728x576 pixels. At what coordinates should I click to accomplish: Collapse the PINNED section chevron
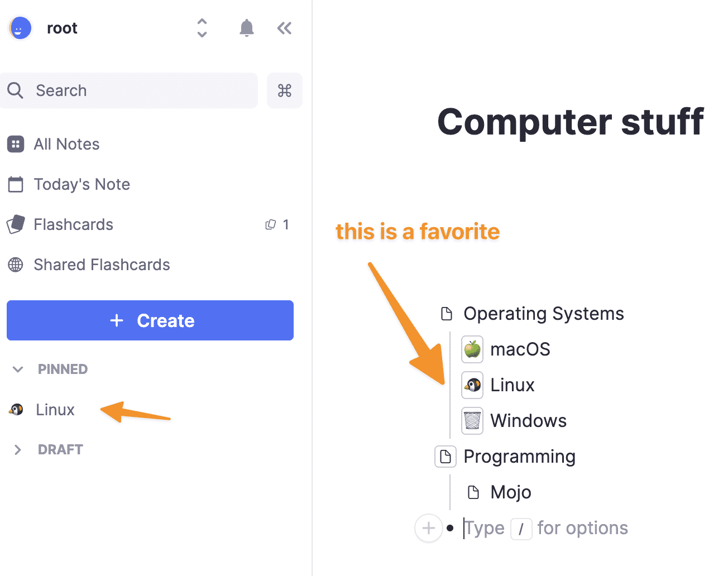click(18, 369)
